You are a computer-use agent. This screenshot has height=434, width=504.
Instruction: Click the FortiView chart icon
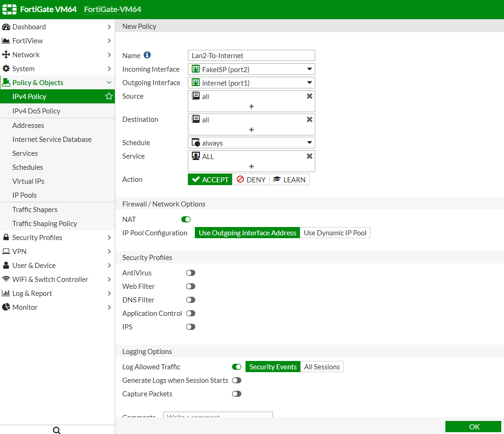click(x=6, y=41)
